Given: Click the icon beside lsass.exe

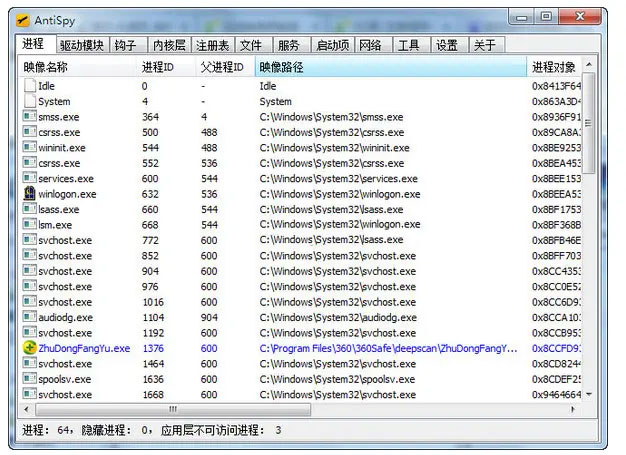Looking at the screenshot, I should tap(30, 209).
